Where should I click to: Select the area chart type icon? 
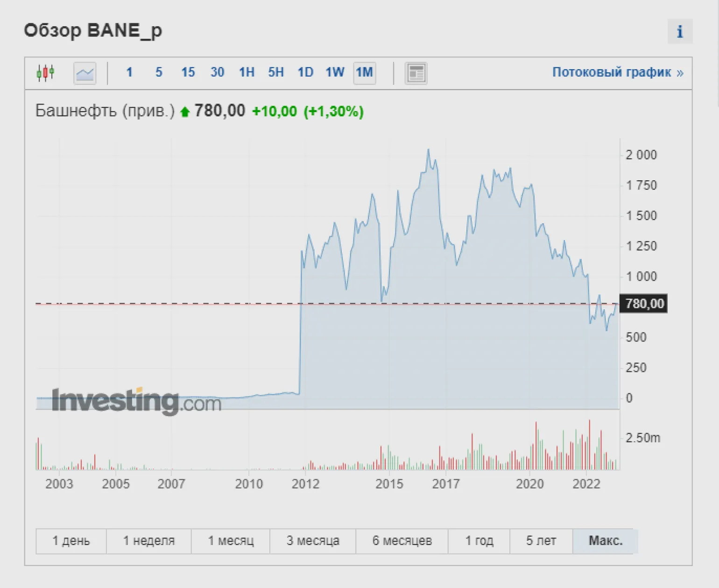click(x=85, y=73)
